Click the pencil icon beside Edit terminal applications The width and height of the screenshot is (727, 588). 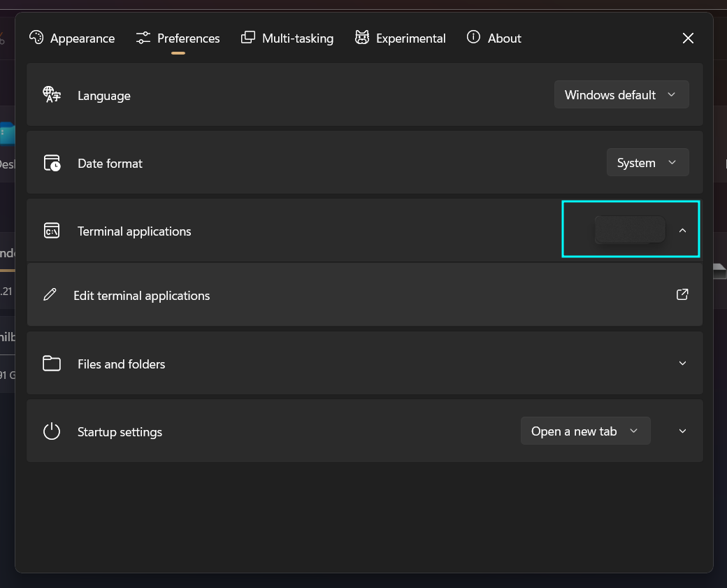point(50,294)
